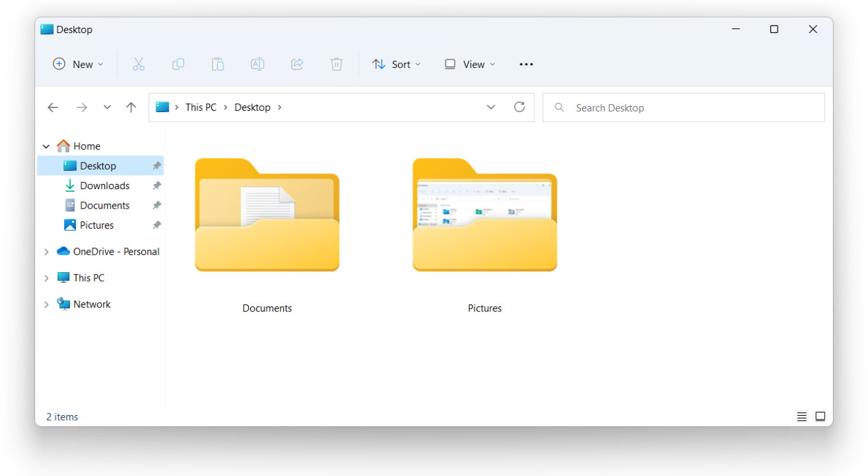Click the Delete trash can icon
Image resolution: width=868 pixels, height=476 pixels.
pos(336,64)
